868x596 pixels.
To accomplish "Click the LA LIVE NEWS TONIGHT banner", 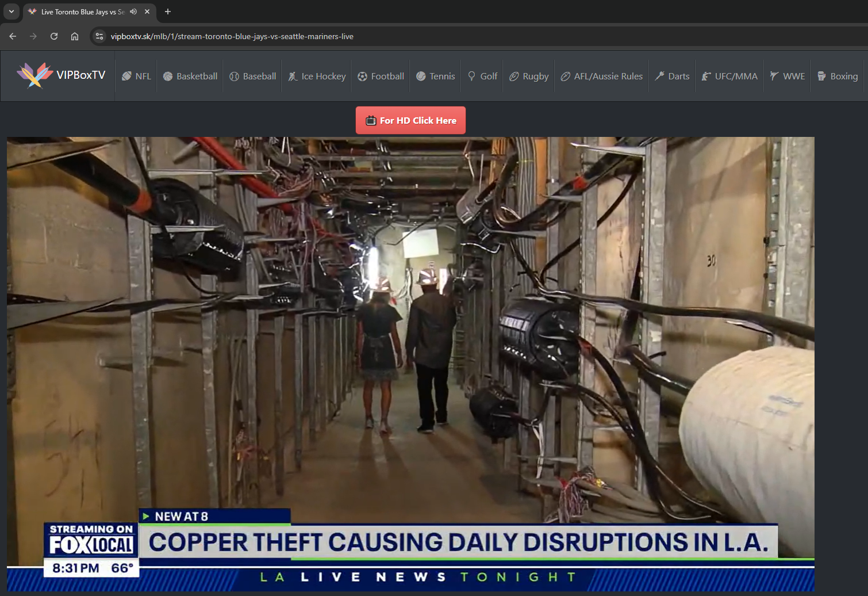I will pyautogui.click(x=418, y=577).
